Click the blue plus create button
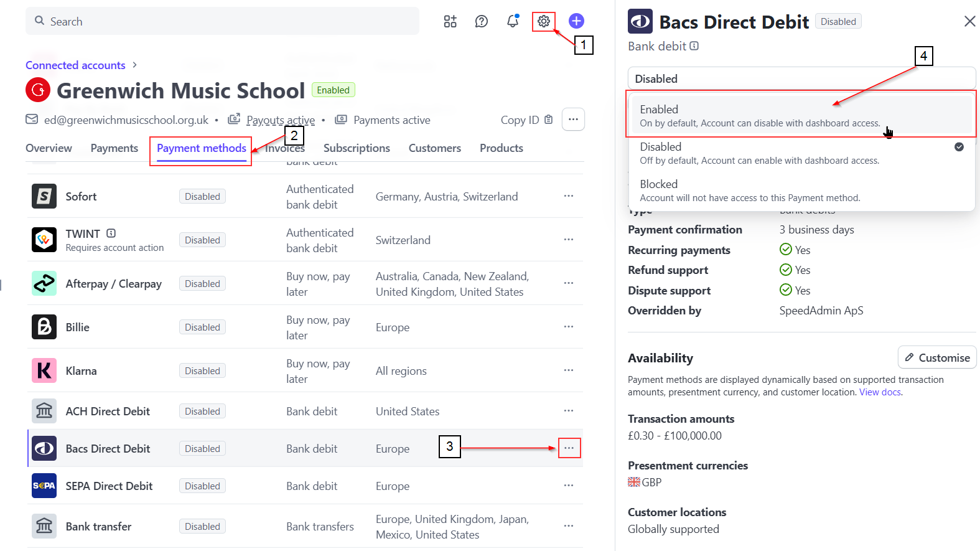The image size is (980, 551). 577,21
